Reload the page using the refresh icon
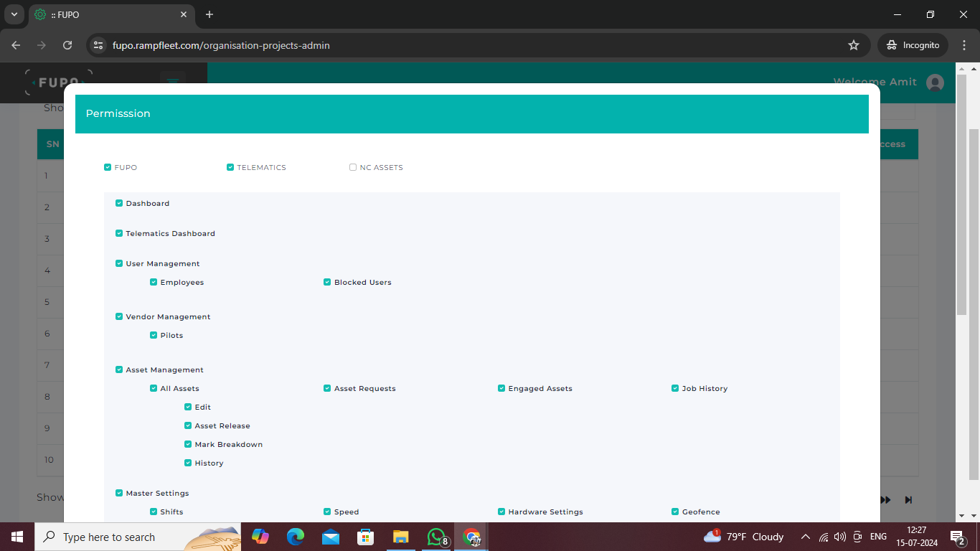980x551 pixels. click(x=67, y=44)
